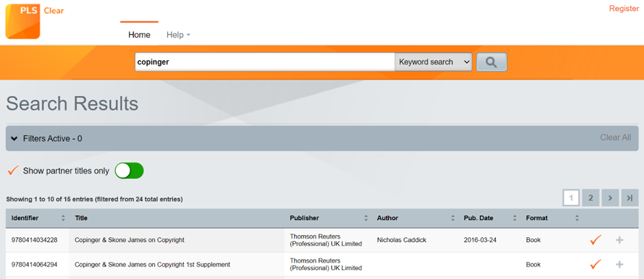Jump to the last results page
This screenshot has height=279, width=644.
(630, 197)
